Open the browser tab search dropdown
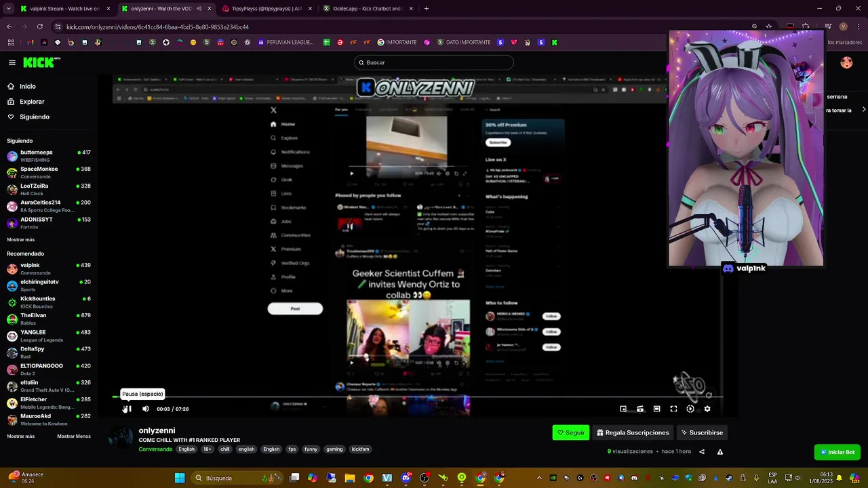Screen dimensions: 868x488 8,9
